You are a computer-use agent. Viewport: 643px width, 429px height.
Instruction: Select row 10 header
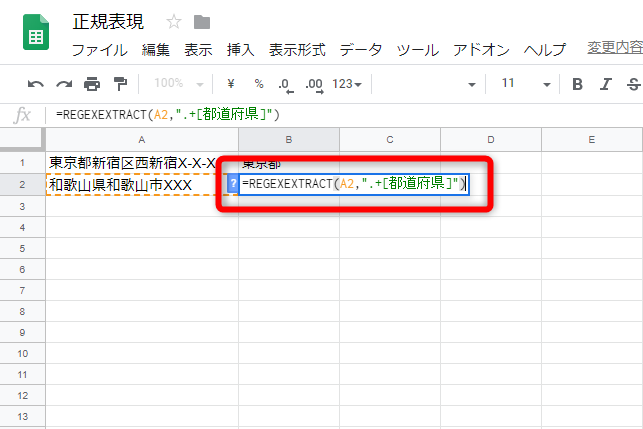pos(23,354)
